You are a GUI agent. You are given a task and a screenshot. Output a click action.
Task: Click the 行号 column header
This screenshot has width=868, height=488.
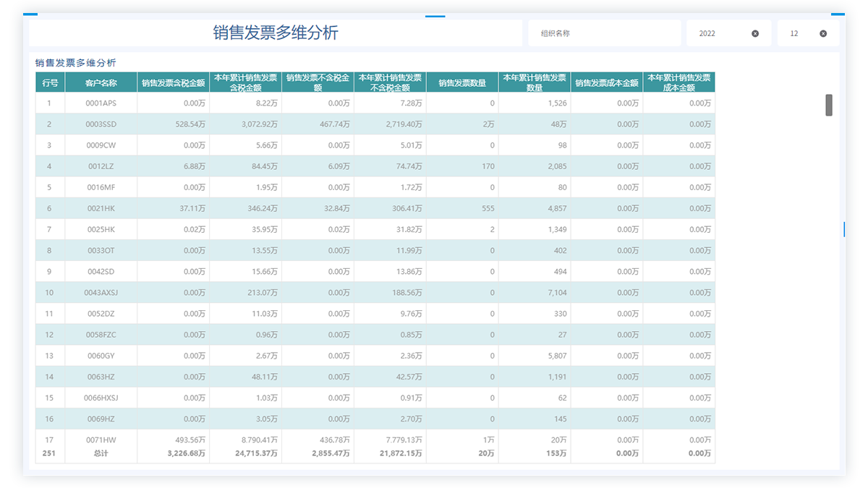coord(50,82)
